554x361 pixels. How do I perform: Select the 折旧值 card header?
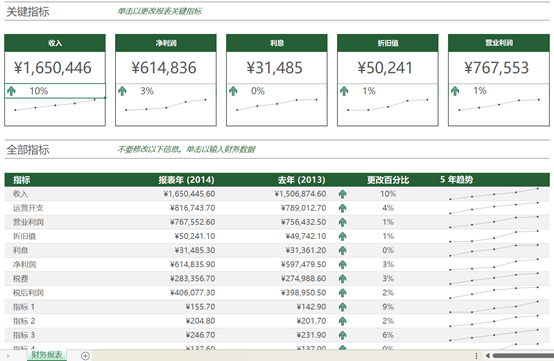388,43
